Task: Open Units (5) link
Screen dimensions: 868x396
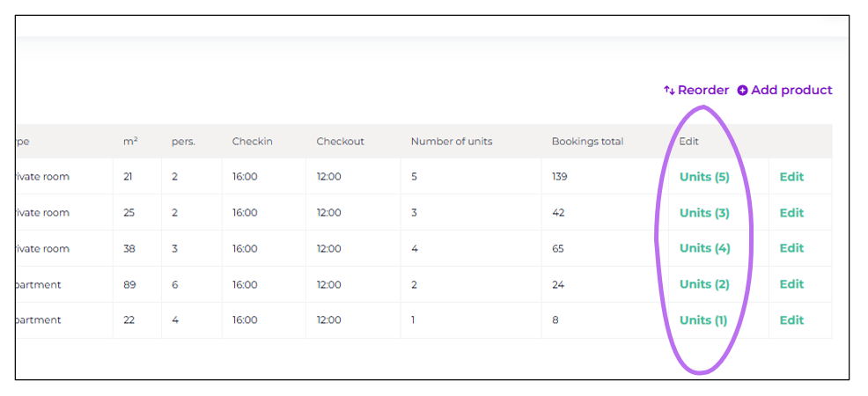Action: tap(704, 177)
